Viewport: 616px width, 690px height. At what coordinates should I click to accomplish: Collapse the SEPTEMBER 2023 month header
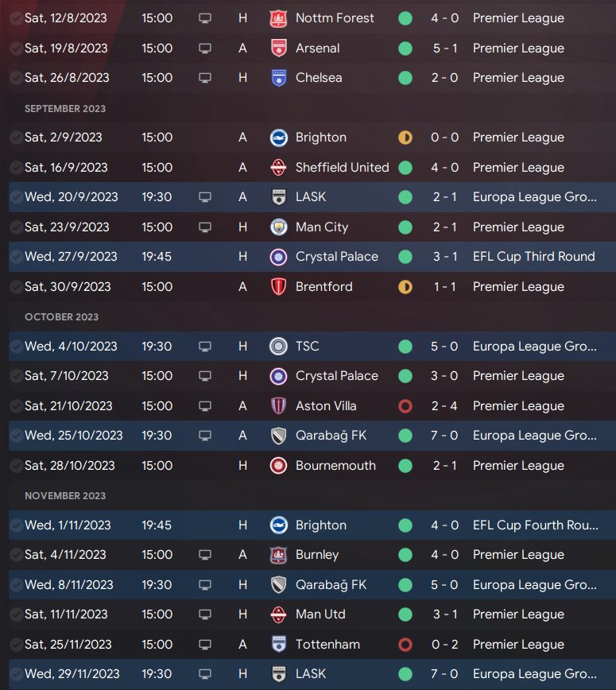[x=65, y=109]
